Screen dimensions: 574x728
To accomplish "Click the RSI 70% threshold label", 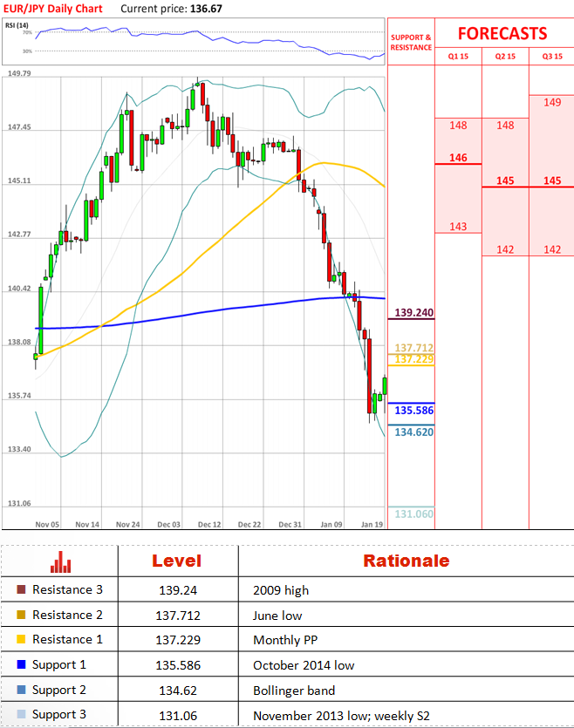I will (x=27, y=32).
